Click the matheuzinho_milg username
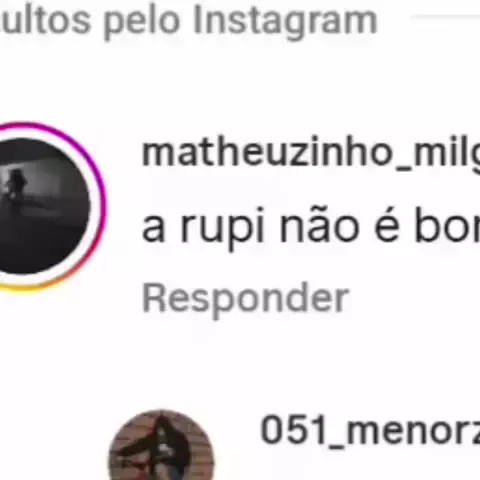Viewport: 480px width, 480px height. tap(311, 153)
